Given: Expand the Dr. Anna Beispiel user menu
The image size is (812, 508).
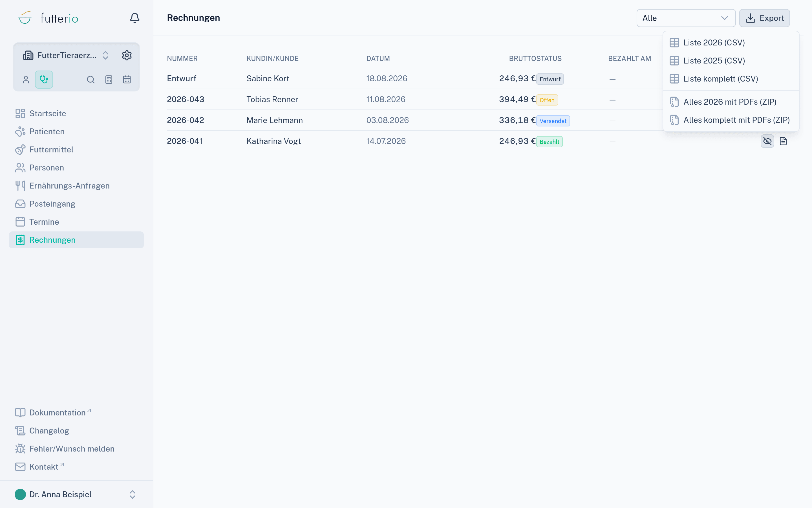Looking at the screenshot, I should coord(76,494).
